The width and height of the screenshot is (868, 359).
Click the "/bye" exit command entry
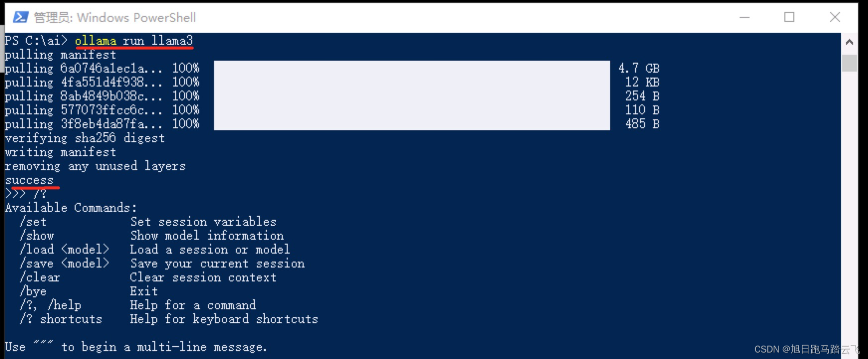coord(33,291)
